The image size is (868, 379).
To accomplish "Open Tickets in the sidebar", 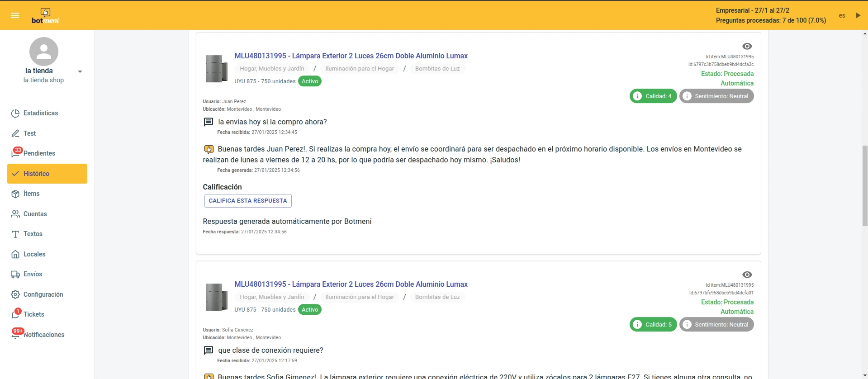I will click(34, 314).
